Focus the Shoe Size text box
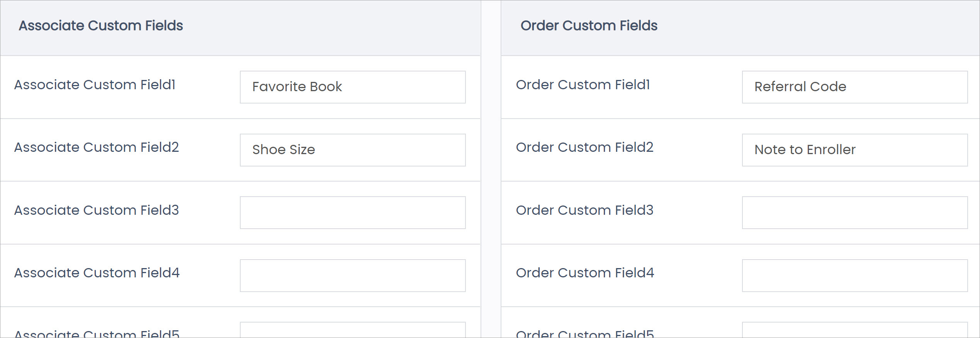 pyautogui.click(x=352, y=150)
